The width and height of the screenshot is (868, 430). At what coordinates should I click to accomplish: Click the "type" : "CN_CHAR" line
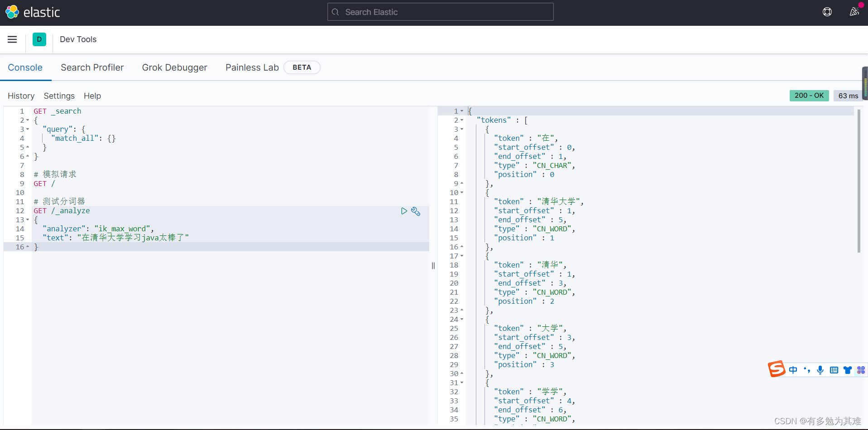[535, 166]
